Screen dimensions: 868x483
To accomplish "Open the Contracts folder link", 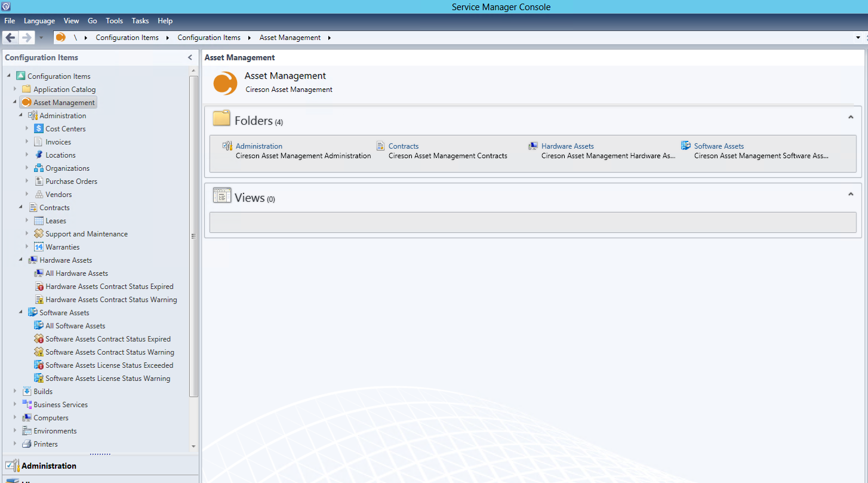I will point(404,146).
